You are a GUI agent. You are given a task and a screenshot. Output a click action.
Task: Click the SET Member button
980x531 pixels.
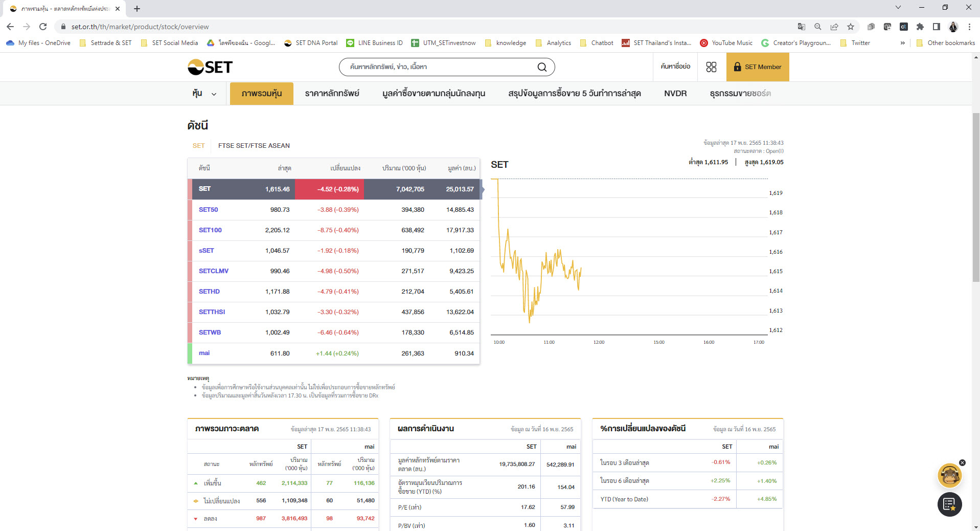[x=758, y=67]
